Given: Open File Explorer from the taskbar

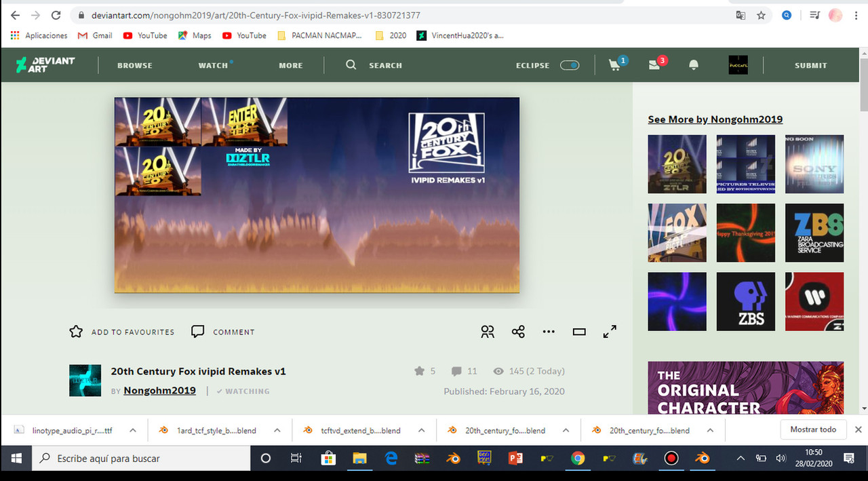Looking at the screenshot, I should click(359, 459).
